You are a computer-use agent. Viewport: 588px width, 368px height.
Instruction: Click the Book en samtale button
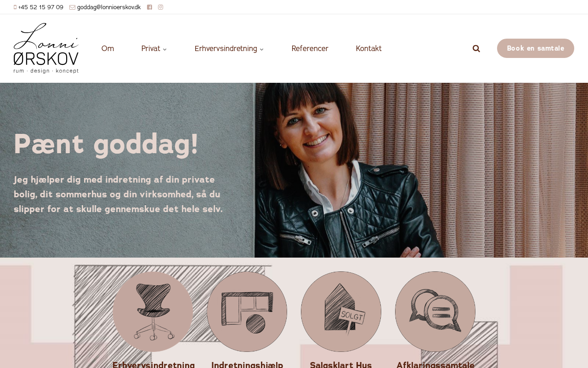pos(536,48)
